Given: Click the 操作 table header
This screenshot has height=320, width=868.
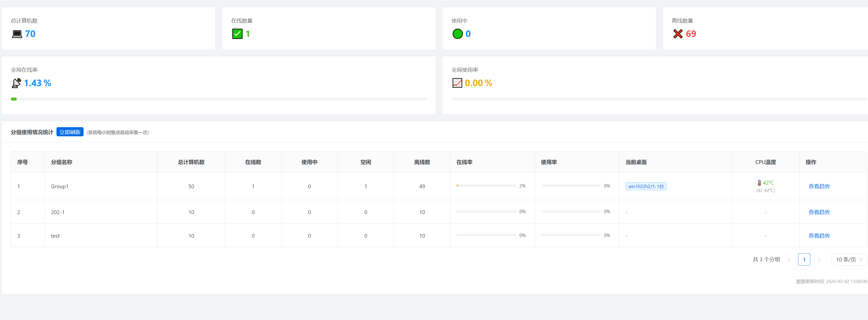Looking at the screenshot, I should [x=811, y=162].
